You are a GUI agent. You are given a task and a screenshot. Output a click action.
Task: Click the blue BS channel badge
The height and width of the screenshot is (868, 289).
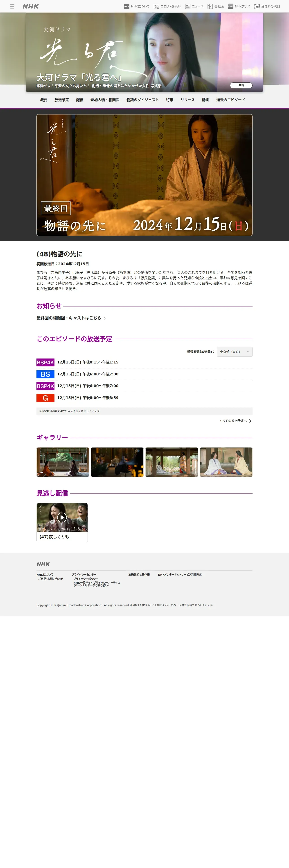point(45,374)
